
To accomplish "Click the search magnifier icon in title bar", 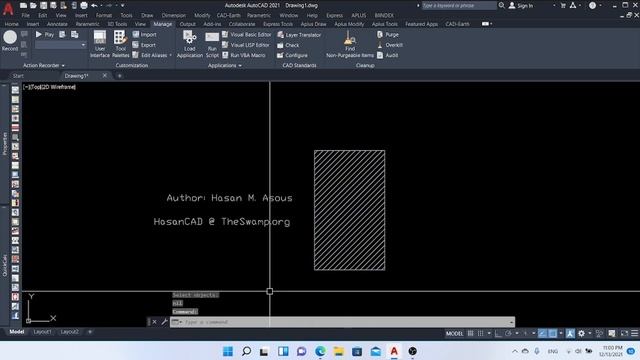I will coord(502,5).
